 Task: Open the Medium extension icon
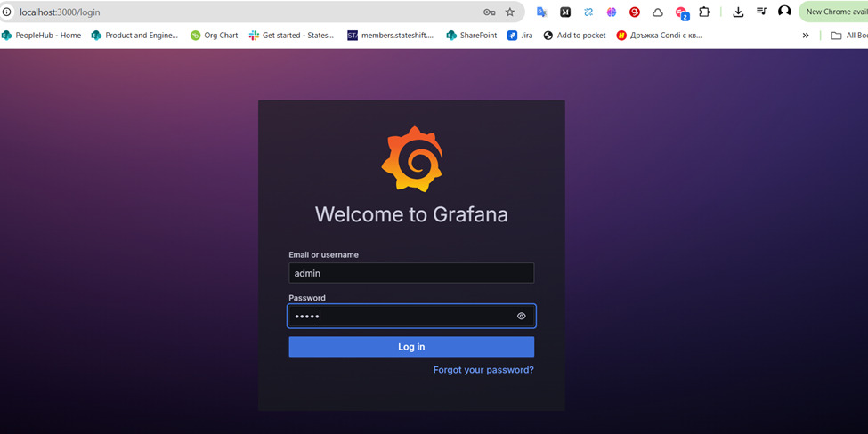click(x=565, y=12)
